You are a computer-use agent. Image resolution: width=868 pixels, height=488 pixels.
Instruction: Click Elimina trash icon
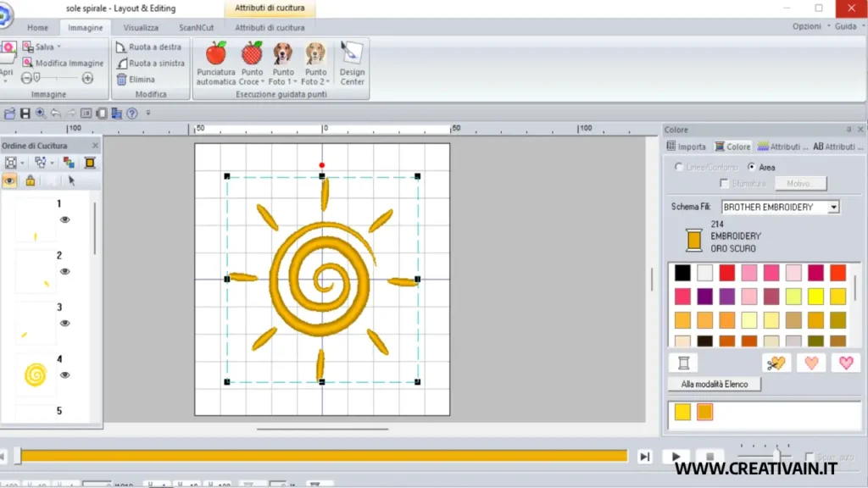click(122, 79)
